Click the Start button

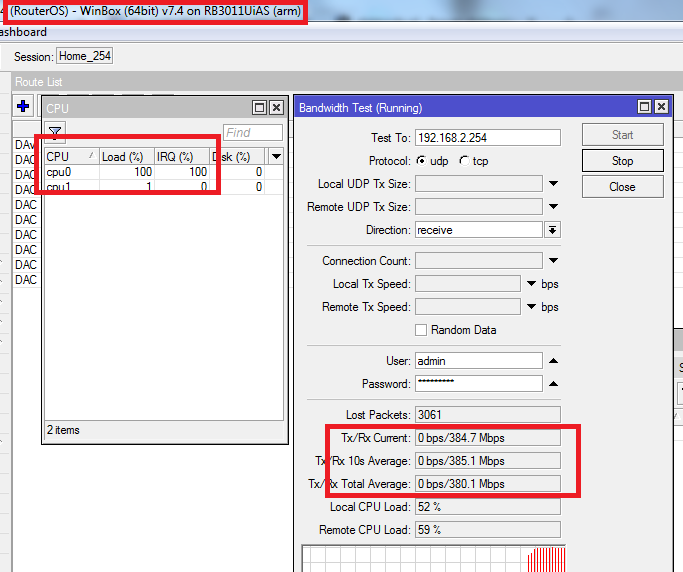(x=622, y=135)
